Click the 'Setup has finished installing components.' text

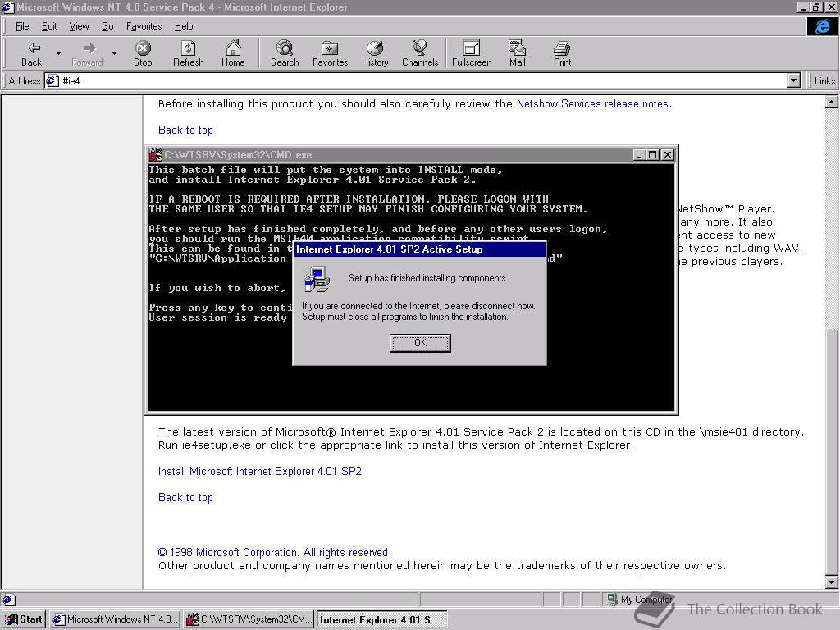pos(427,278)
